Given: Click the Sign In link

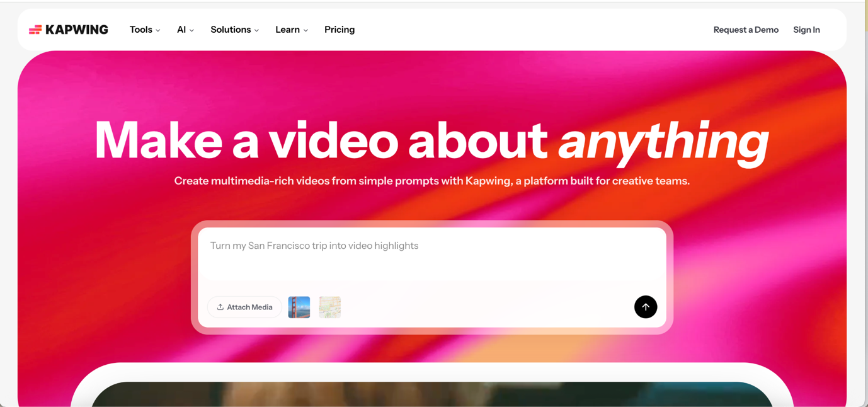Looking at the screenshot, I should 806,30.
